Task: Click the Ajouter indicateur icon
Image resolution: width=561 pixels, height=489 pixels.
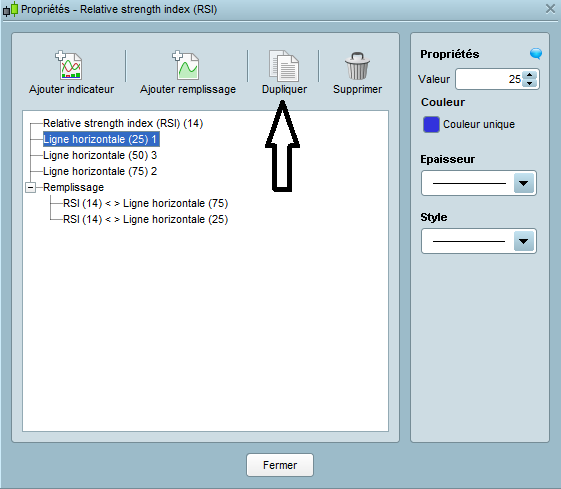Action: coord(69,65)
